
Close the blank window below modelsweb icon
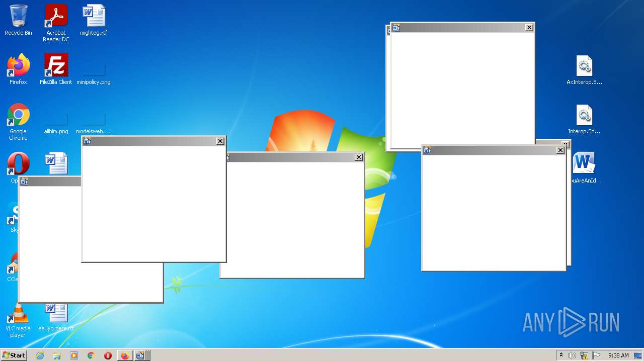(220, 141)
